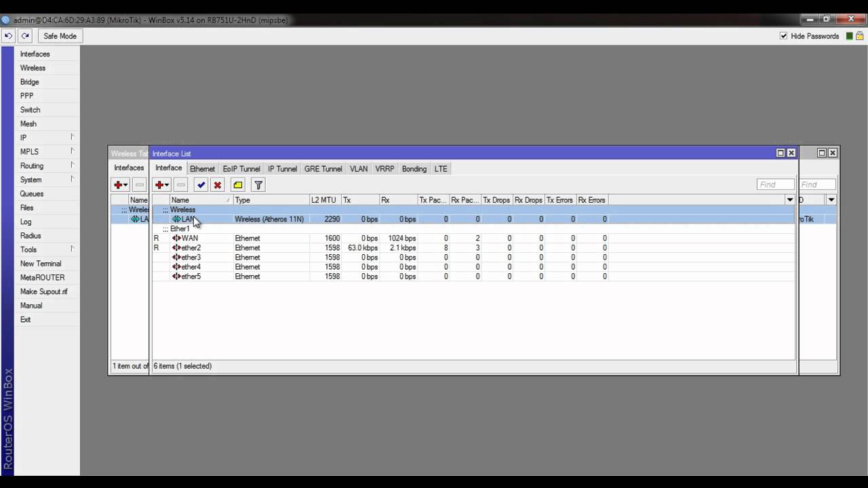Maximize the Interface List inner window
This screenshot has width=868, height=488.
(780, 153)
